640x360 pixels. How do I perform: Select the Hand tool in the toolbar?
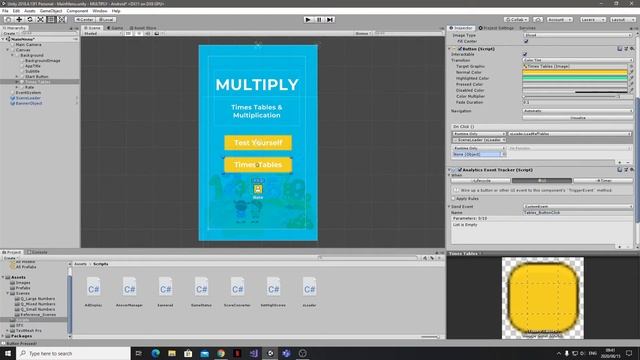(x=8, y=19)
